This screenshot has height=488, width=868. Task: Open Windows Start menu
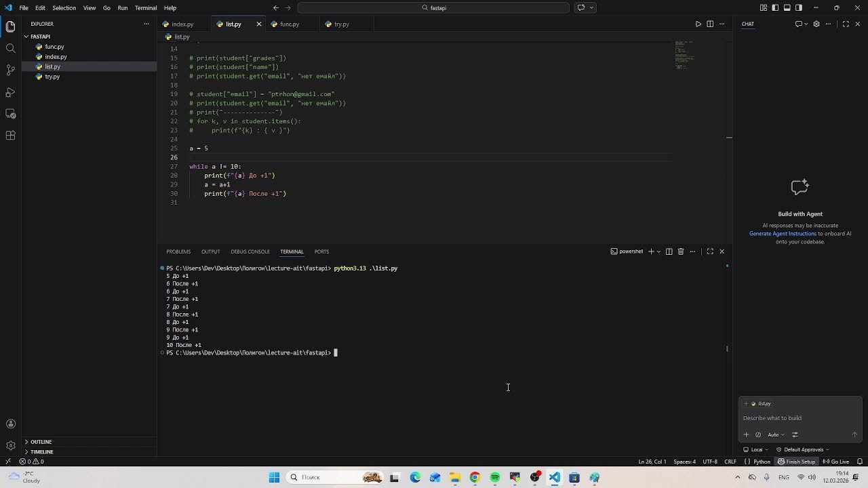[274, 477]
